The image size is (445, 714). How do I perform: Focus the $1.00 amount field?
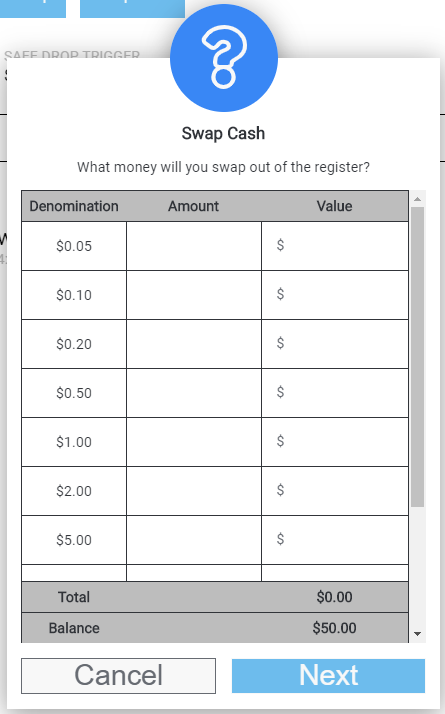click(194, 442)
